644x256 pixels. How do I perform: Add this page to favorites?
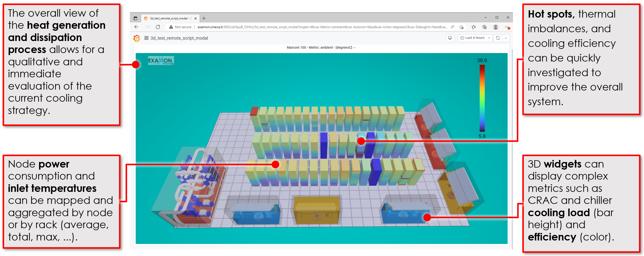pyautogui.click(x=462, y=27)
